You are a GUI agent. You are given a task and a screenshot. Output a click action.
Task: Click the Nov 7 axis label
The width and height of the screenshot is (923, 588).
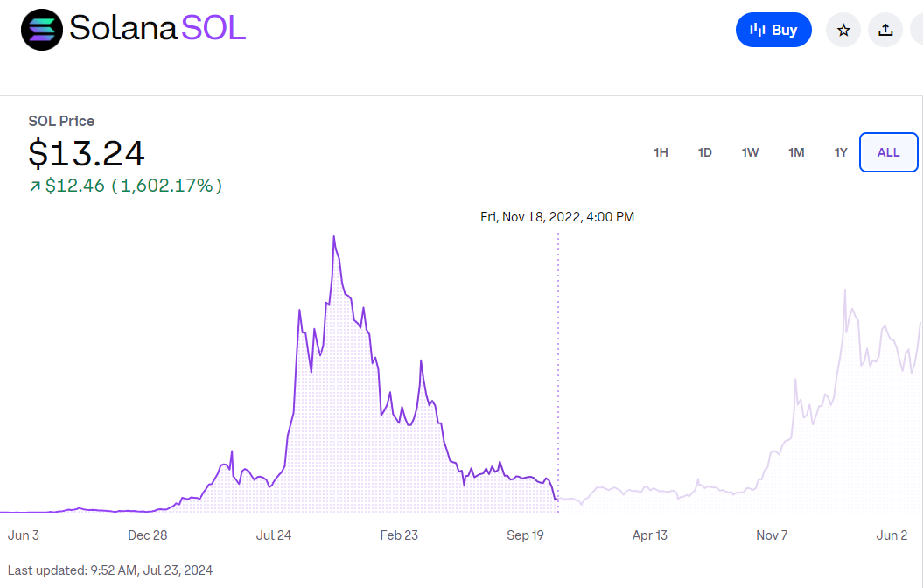pyautogui.click(x=771, y=535)
